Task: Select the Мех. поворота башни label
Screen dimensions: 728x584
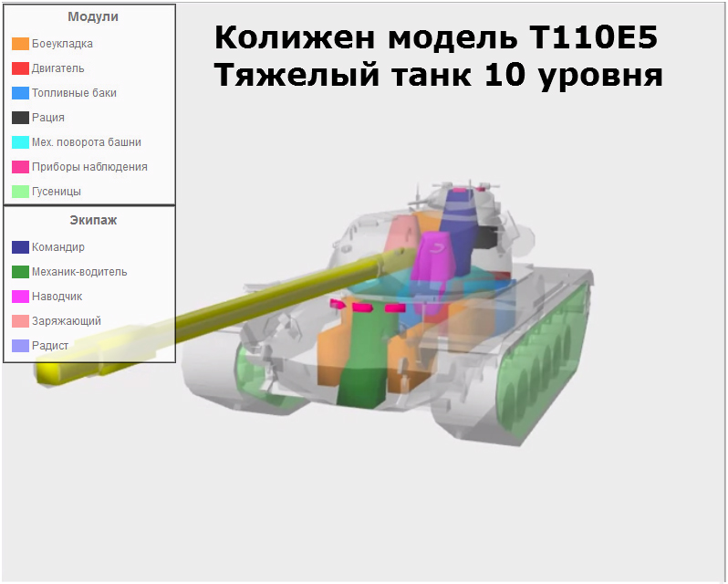Action: click(87, 142)
